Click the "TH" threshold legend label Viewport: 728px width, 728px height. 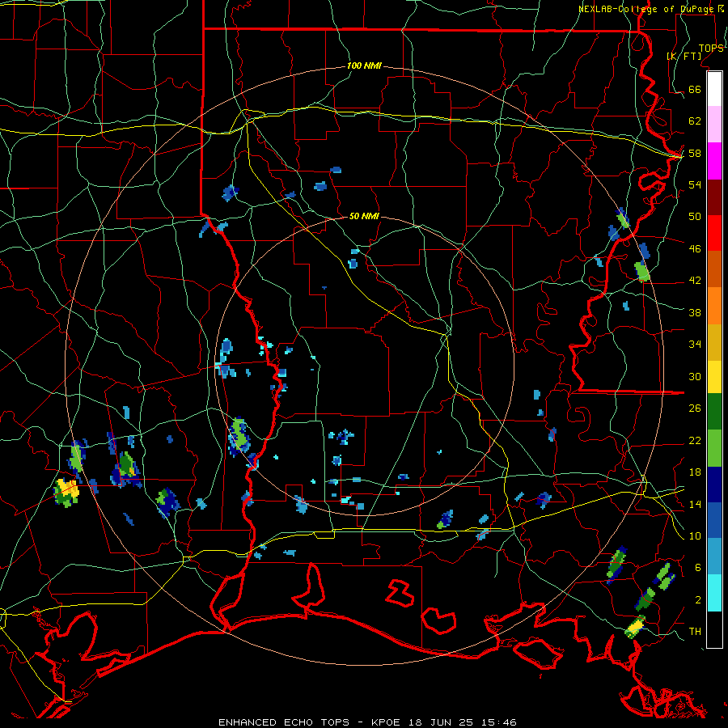(695, 631)
